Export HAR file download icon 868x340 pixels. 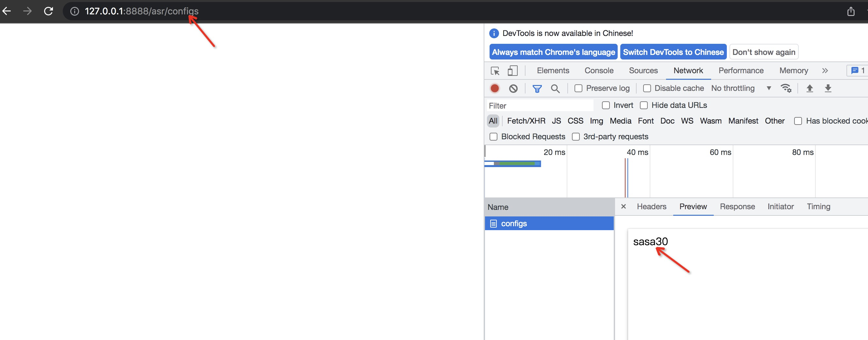pos(828,88)
